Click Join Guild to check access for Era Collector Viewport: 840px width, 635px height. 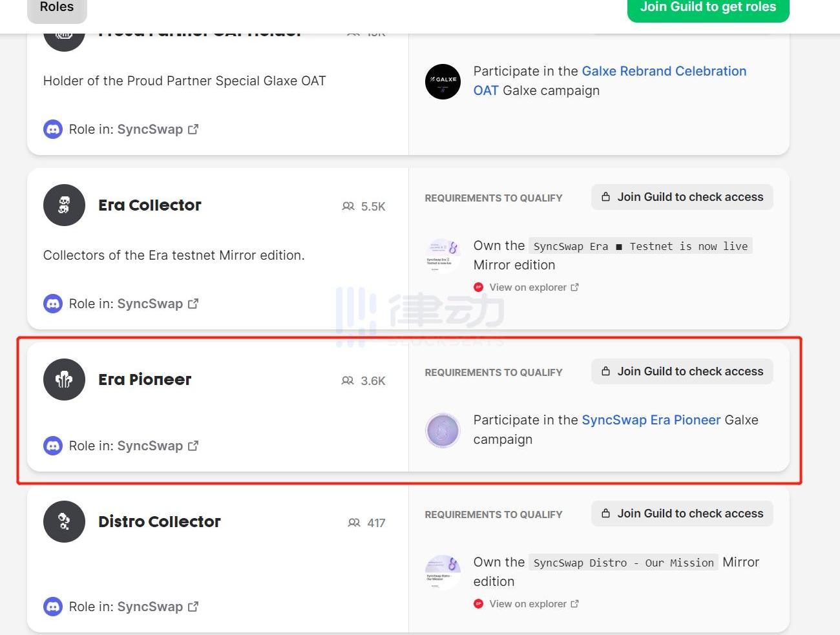[682, 197]
